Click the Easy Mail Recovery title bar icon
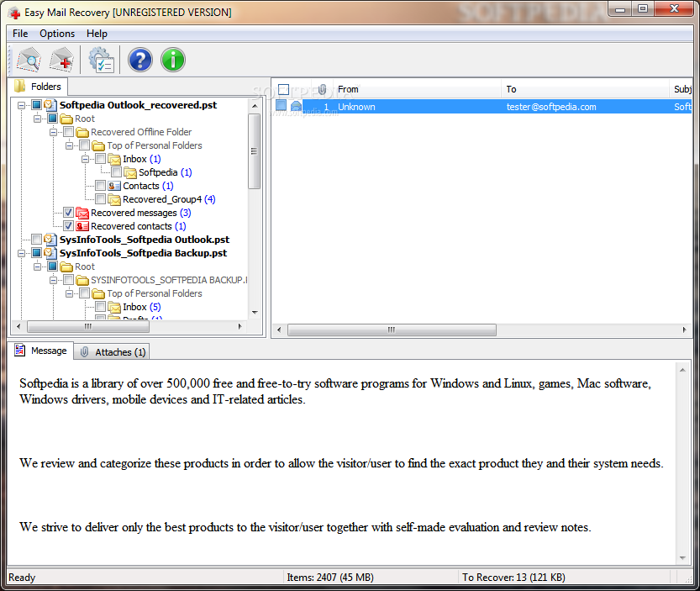The image size is (700, 591). point(14,13)
